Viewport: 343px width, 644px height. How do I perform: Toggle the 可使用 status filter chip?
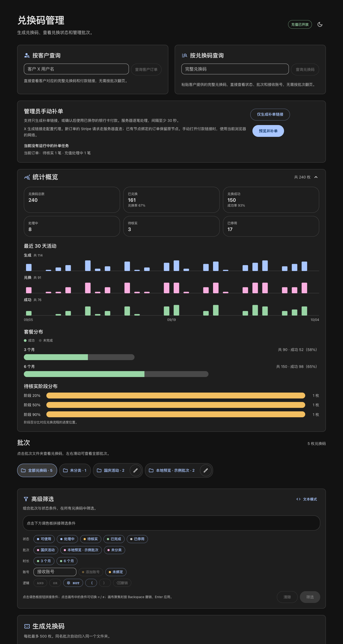[44, 539]
